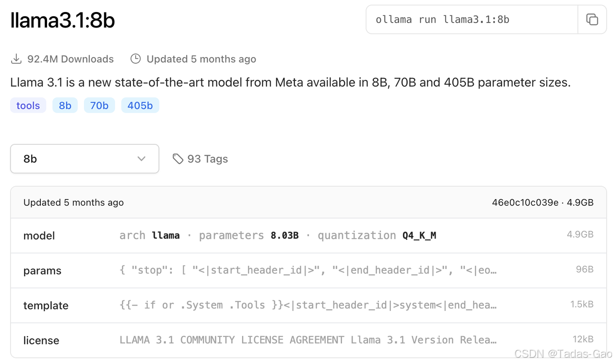The image size is (614, 364).
Task: Click the Updated 5 months ago table header text
Action: 73,202
